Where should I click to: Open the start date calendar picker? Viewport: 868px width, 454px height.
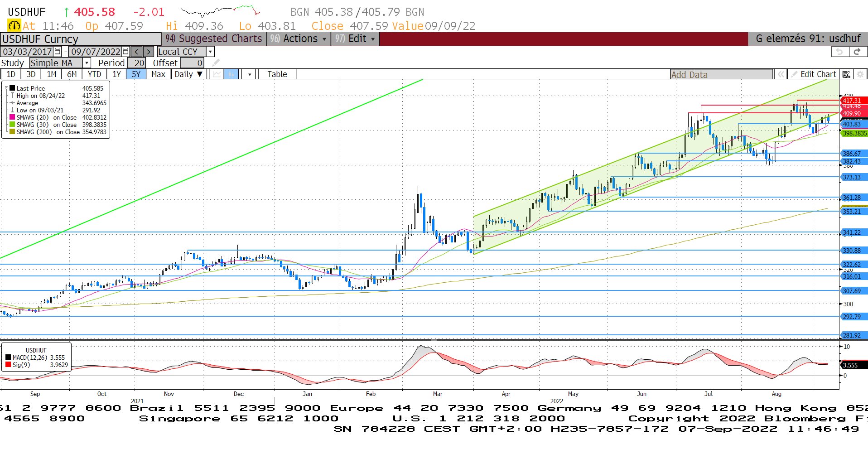58,52
